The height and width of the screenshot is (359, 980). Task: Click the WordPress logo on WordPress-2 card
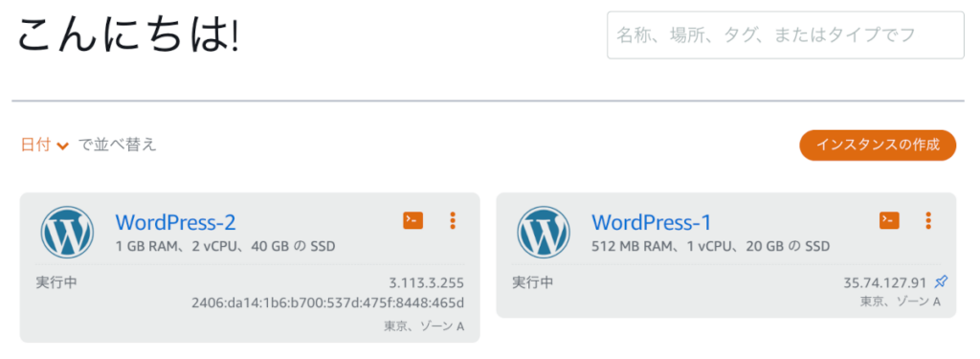tap(68, 232)
